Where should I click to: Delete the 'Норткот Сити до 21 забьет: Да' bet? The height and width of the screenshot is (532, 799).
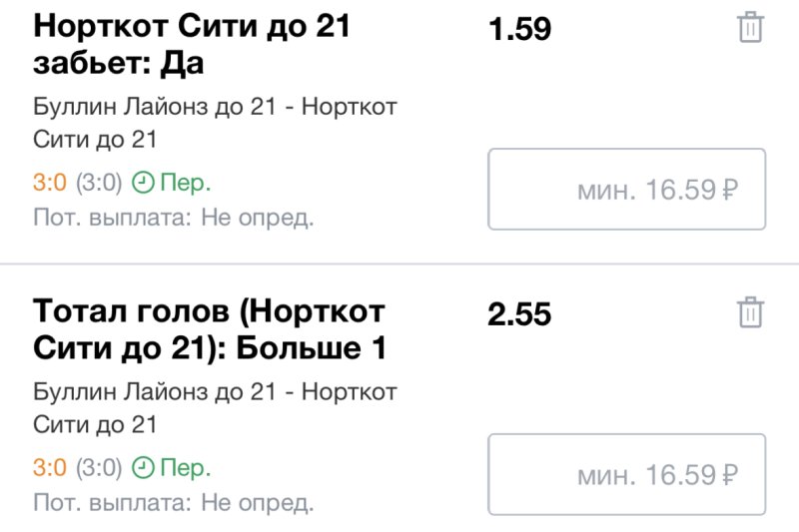750,29
